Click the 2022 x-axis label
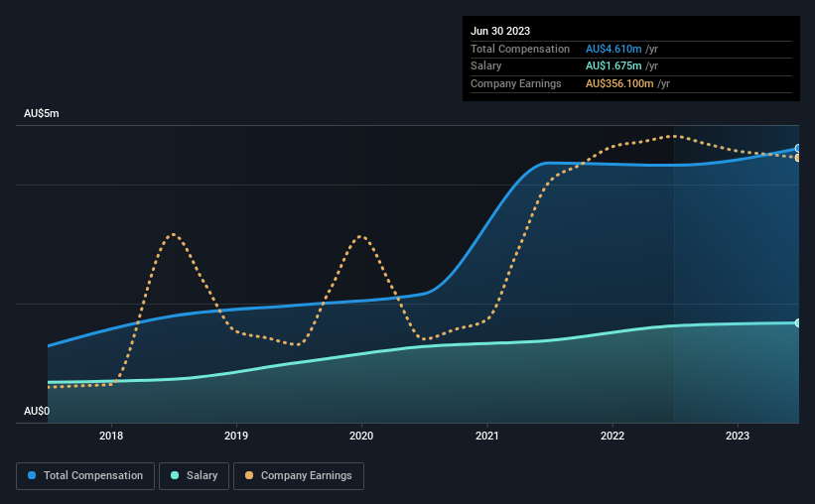 [x=612, y=436]
